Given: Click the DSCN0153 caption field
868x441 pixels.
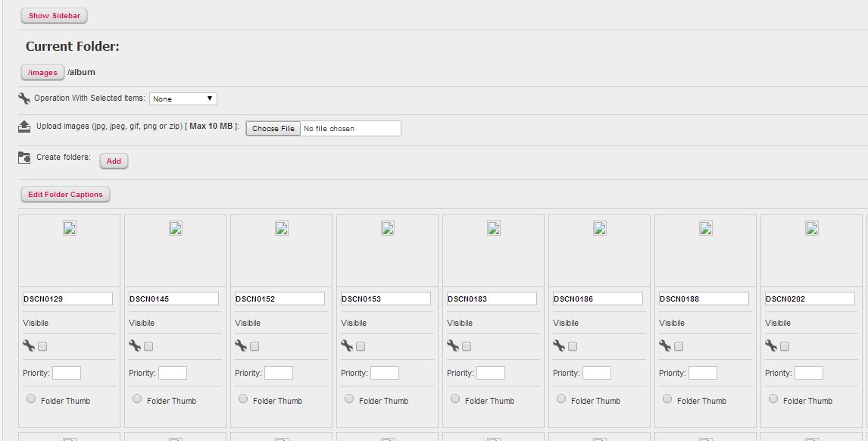Looking at the screenshot, I should (386, 299).
